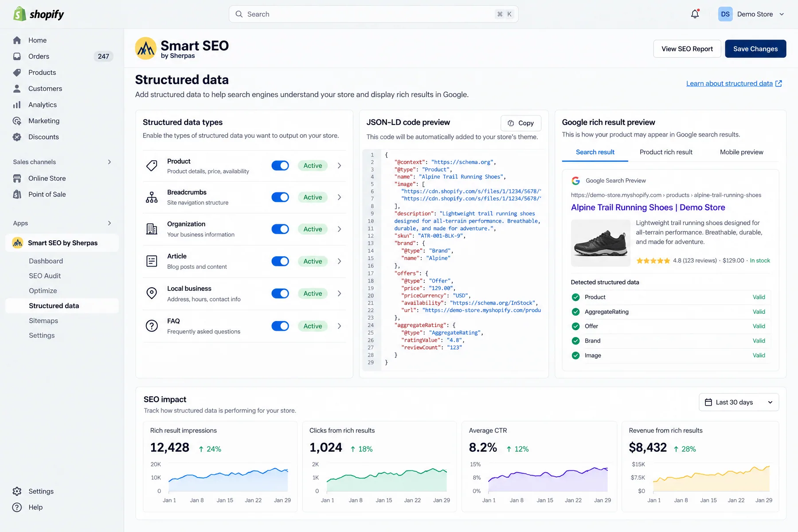Click the Products tag icon
Viewport: 798px width, 532px height.
[17, 72]
